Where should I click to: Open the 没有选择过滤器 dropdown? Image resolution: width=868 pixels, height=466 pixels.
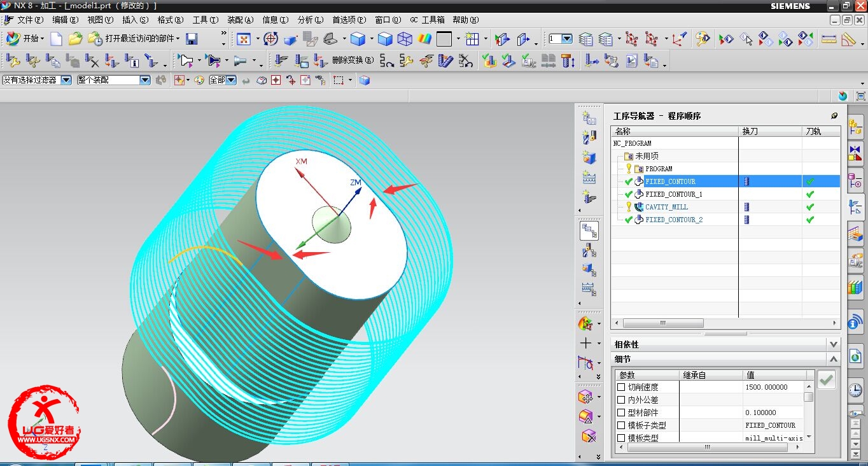pos(66,80)
